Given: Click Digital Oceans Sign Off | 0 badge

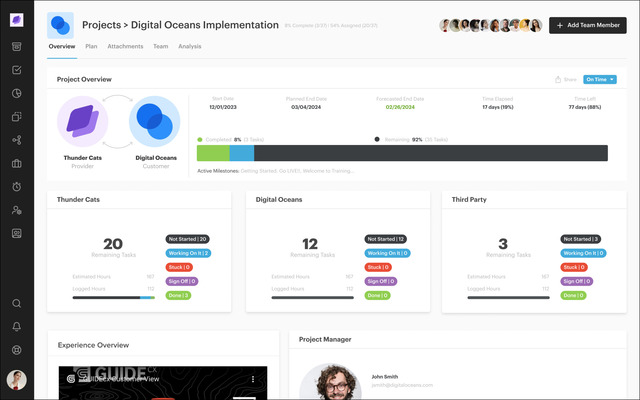Looking at the screenshot, I should click(x=381, y=281).
